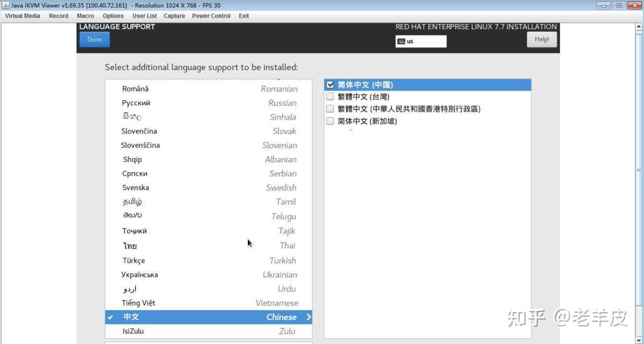
Task: Check the 繁體中文 (台灣) checkbox
Action: [x=330, y=97]
